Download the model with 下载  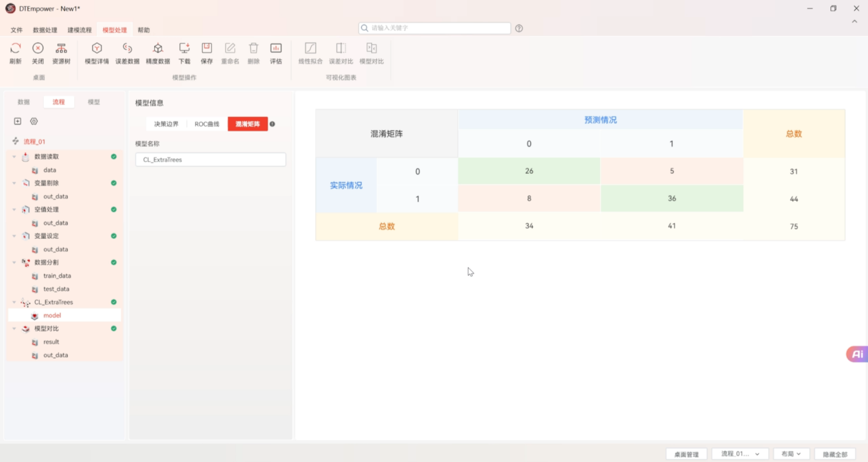coord(184,49)
